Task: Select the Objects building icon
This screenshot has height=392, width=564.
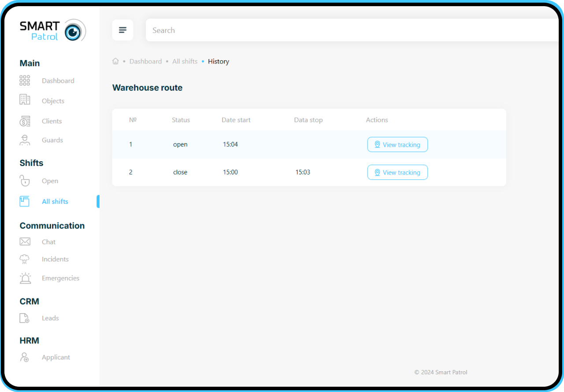Action: tap(25, 100)
